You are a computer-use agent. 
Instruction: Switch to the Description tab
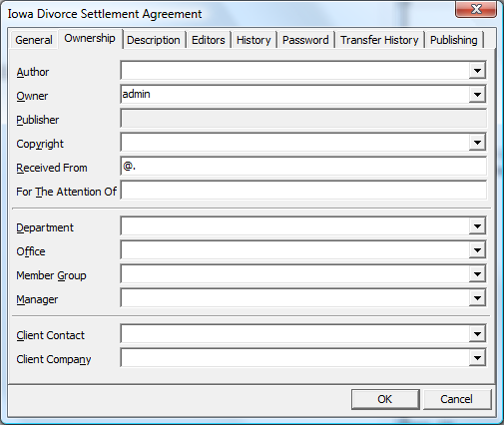[154, 40]
